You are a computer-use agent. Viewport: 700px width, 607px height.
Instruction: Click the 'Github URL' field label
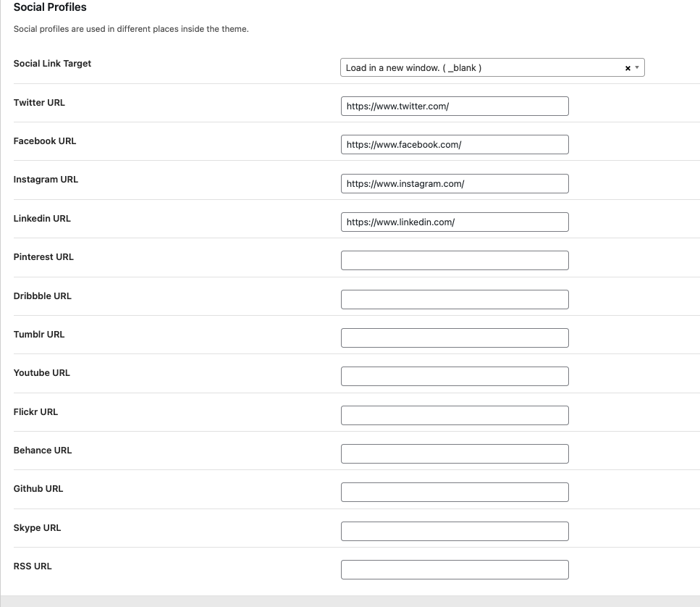38,489
